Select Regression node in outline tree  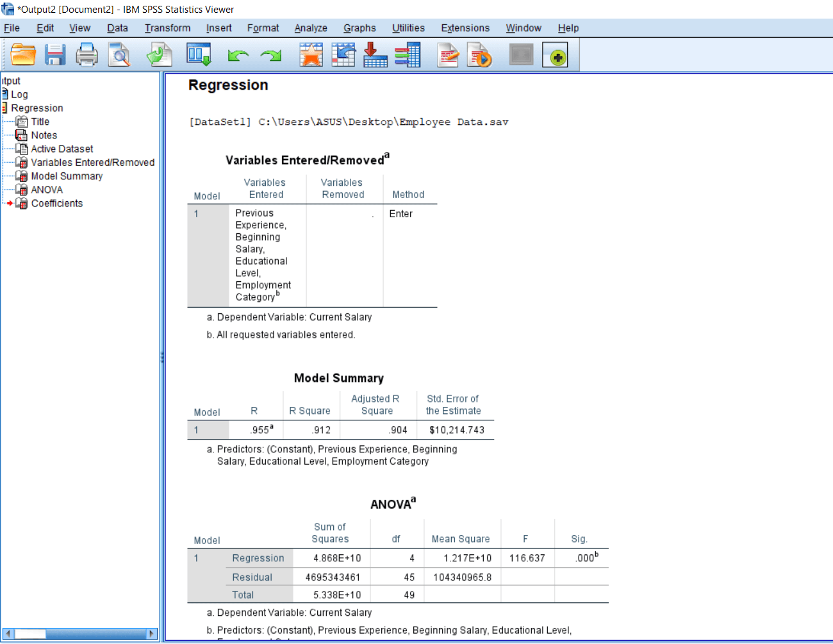(x=37, y=108)
